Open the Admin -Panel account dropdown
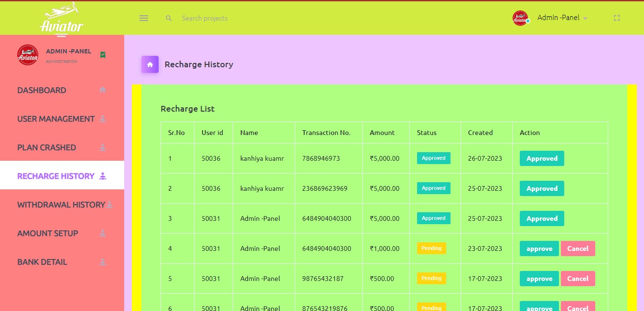This screenshot has height=311, width=644. pyautogui.click(x=562, y=18)
